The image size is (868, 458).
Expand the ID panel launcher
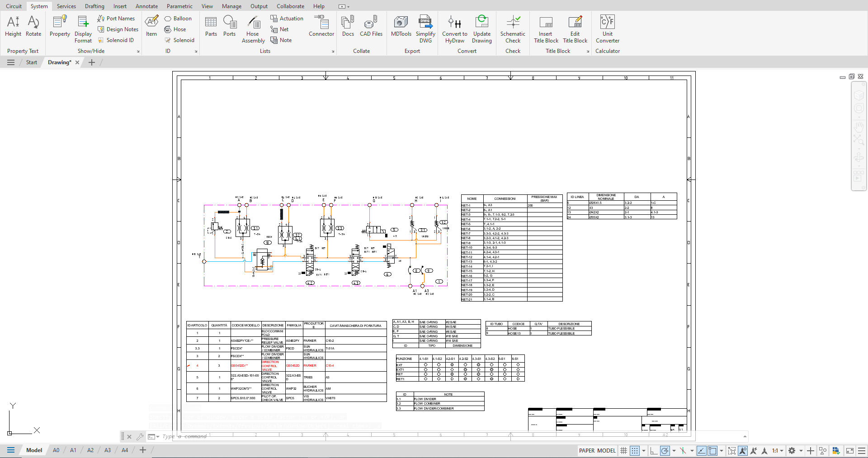196,52
